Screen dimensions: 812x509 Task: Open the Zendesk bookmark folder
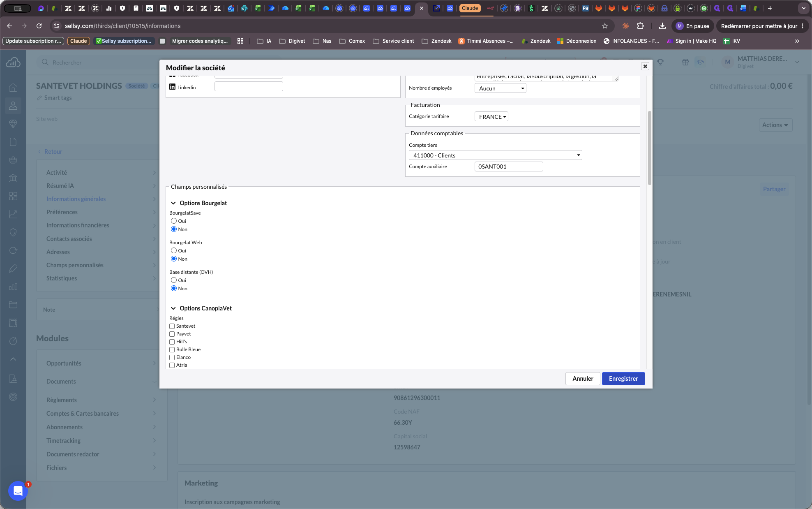tap(436, 41)
